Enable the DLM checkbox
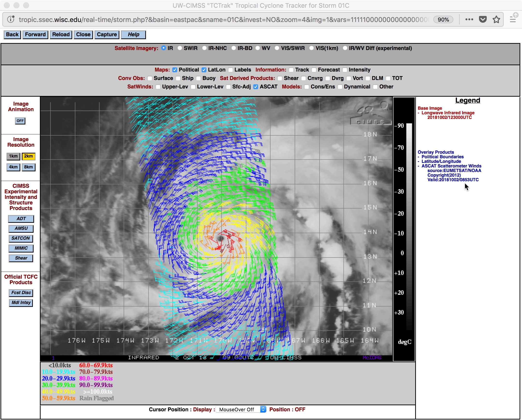The width and height of the screenshot is (522, 420). pos(368,79)
